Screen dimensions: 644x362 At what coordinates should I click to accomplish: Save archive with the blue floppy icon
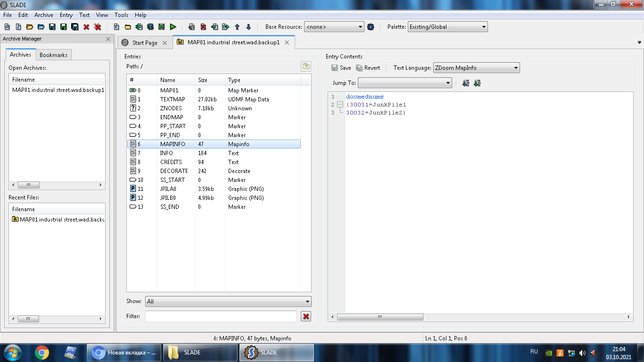point(52,27)
